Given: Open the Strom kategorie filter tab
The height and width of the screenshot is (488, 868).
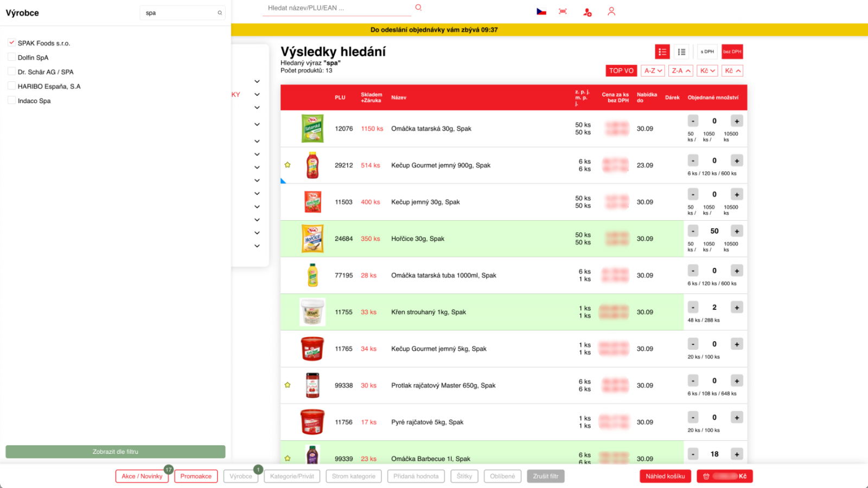Looking at the screenshot, I should pos(354,476).
